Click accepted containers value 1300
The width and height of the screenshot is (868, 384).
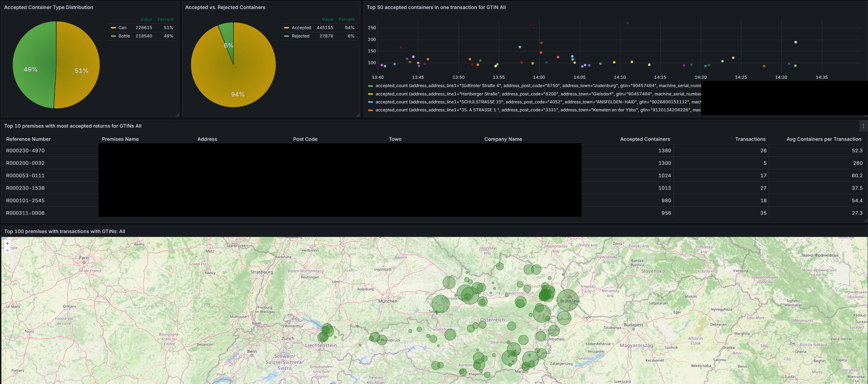coord(664,163)
